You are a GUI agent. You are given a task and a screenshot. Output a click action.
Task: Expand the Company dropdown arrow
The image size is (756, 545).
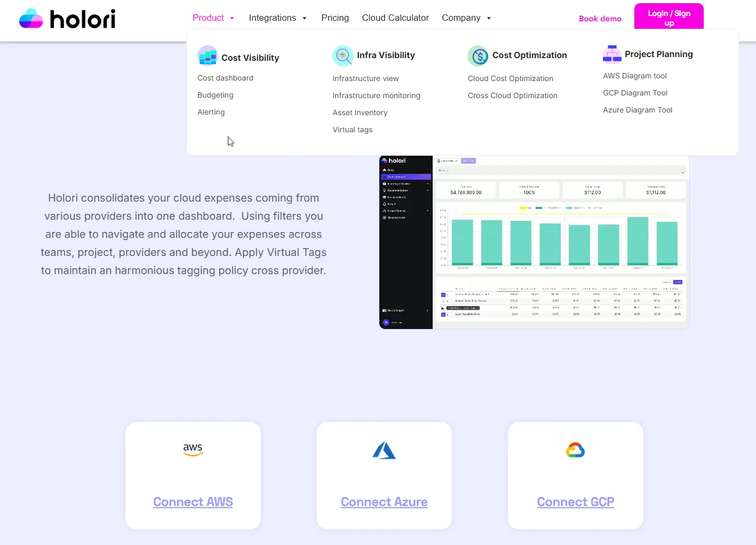[489, 18]
